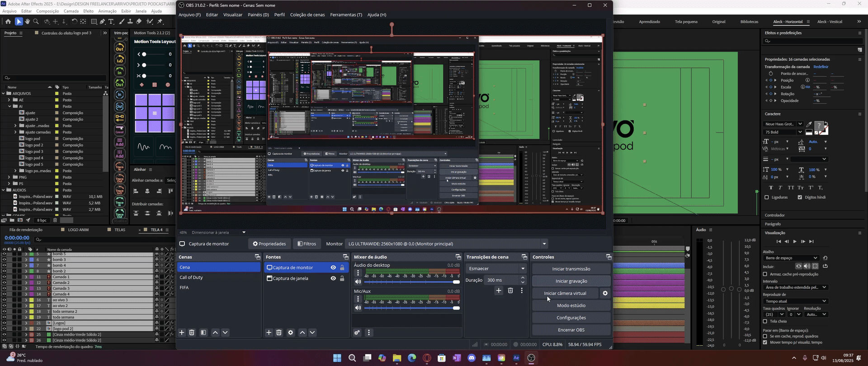
Task: Click the blue In circular trim button
Action: (120, 95)
